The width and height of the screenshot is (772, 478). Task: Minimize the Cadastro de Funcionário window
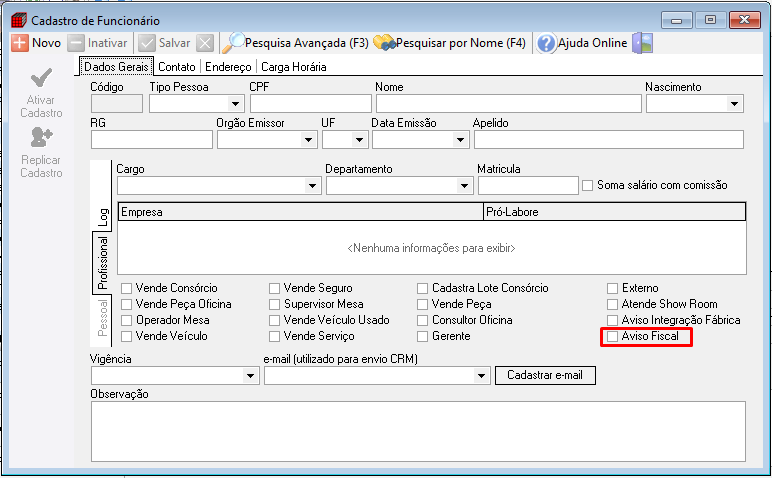[x=677, y=20]
